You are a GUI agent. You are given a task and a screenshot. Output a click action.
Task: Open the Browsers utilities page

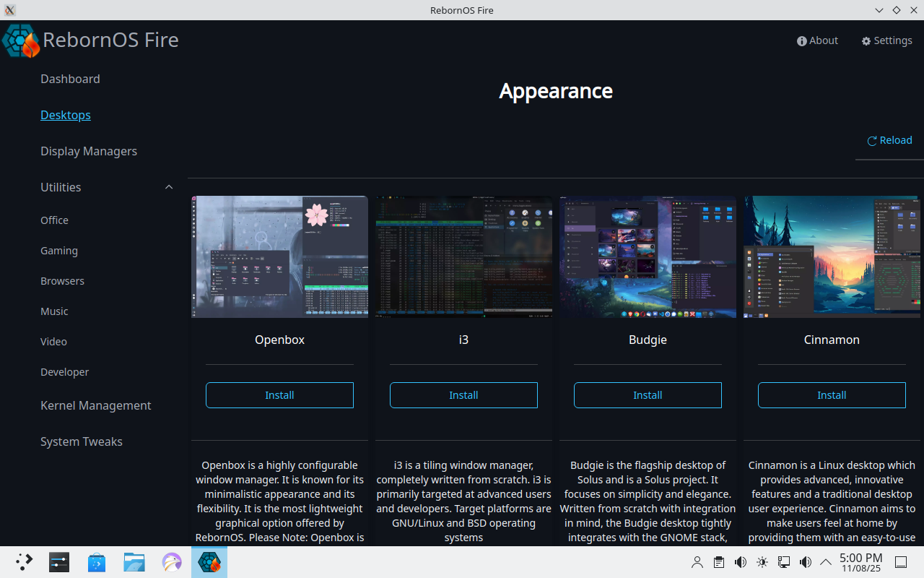coord(62,281)
